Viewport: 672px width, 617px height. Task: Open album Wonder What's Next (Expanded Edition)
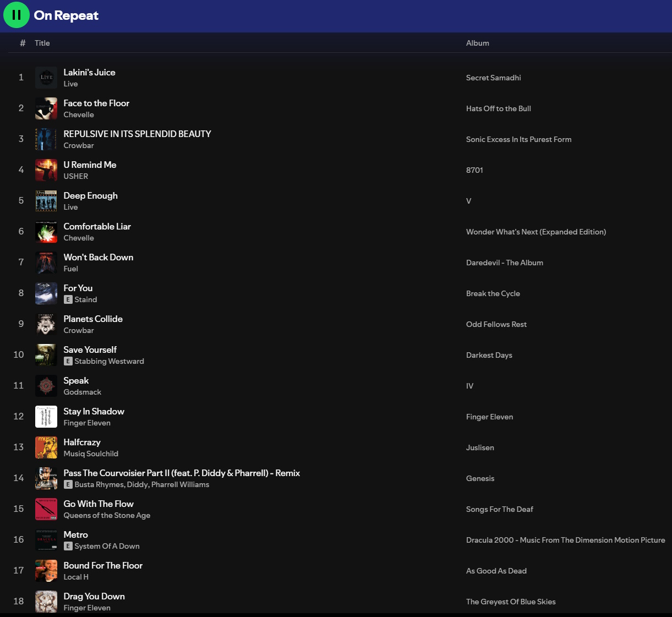(536, 232)
